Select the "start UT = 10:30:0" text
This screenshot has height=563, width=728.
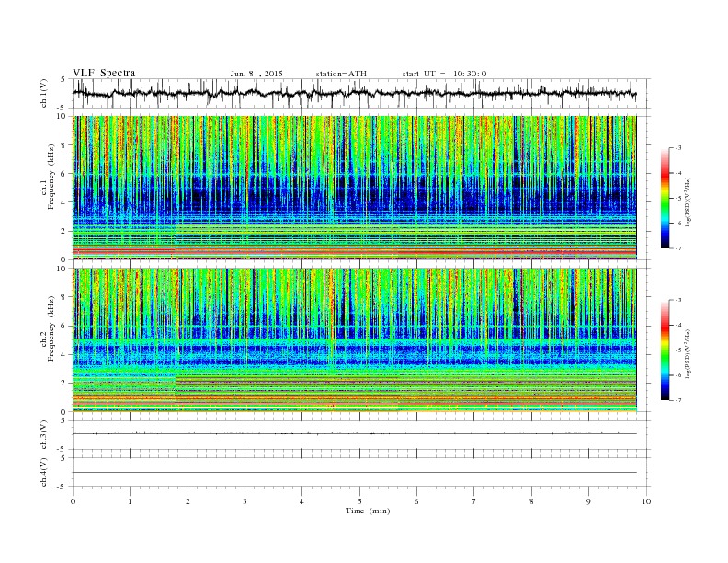444,74
